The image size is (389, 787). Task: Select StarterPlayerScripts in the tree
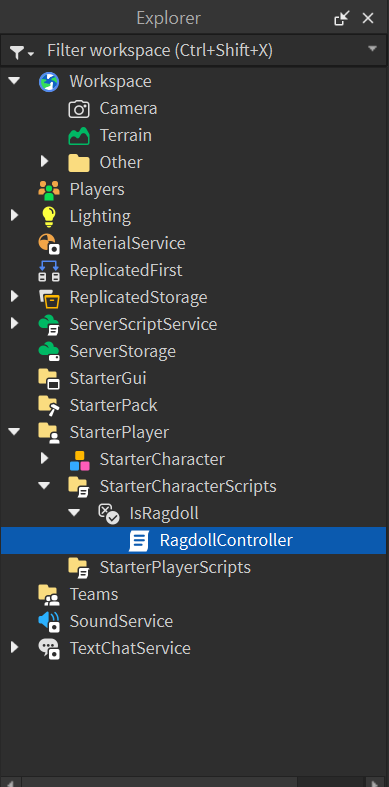[x=175, y=568]
